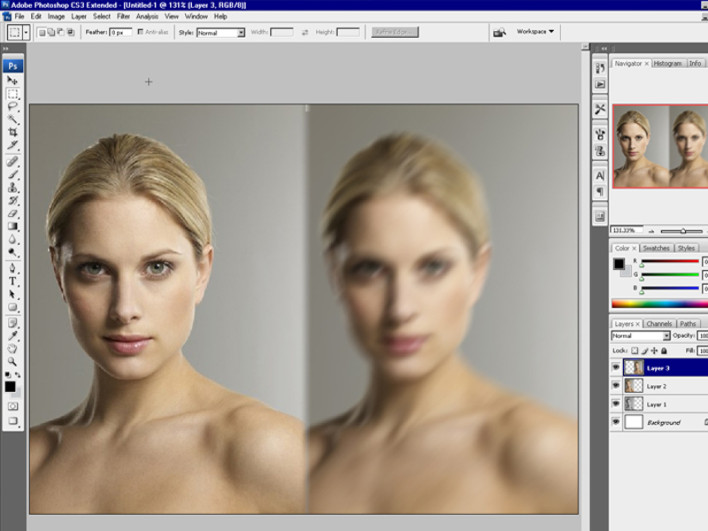This screenshot has width=708, height=531.
Task: Open the Paragraph panel icon
Action: pos(600,192)
